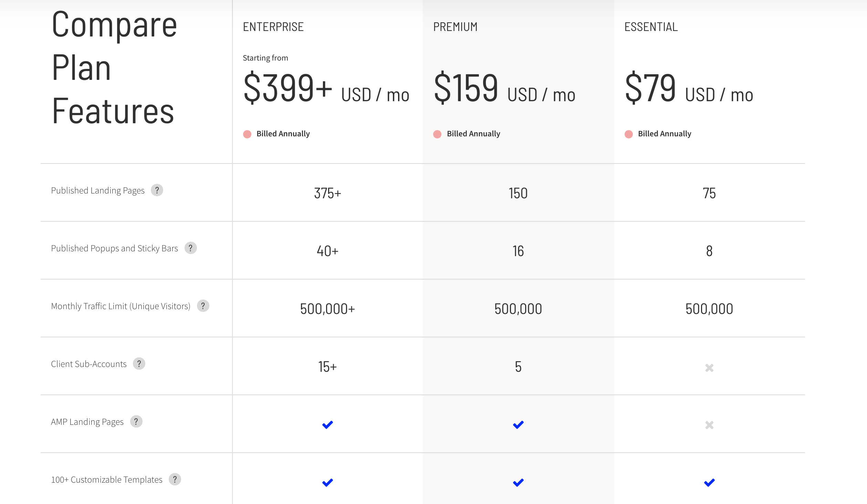Click the Compare Plan Features heading
The height and width of the screenshot is (504, 867).
pyautogui.click(x=114, y=67)
